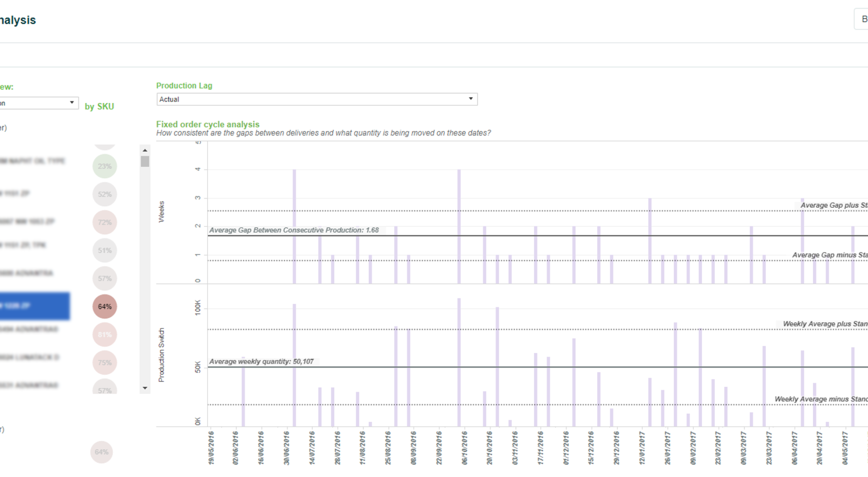Click the 23% SKU score badge
868x477 pixels.
pyautogui.click(x=105, y=166)
